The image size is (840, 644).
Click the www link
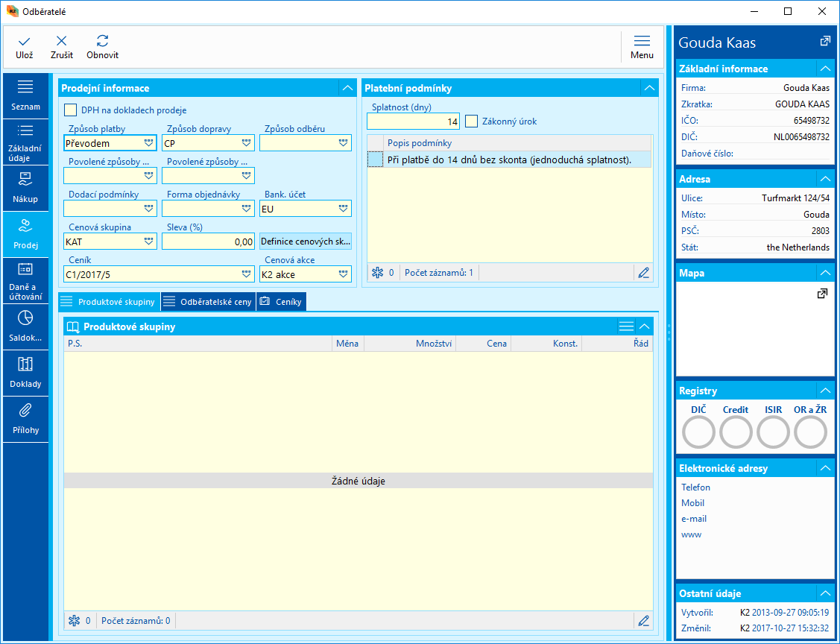691,534
